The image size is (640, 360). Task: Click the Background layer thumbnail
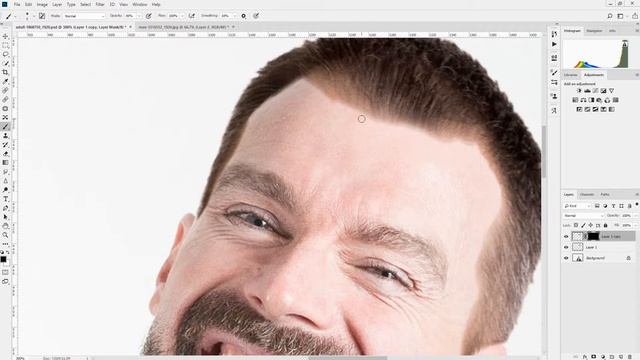[x=578, y=258]
